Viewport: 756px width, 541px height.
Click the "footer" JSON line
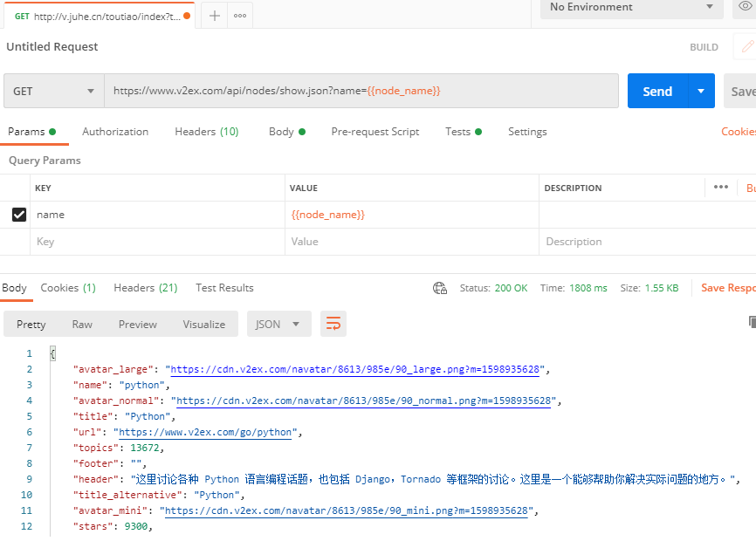[x=109, y=463]
